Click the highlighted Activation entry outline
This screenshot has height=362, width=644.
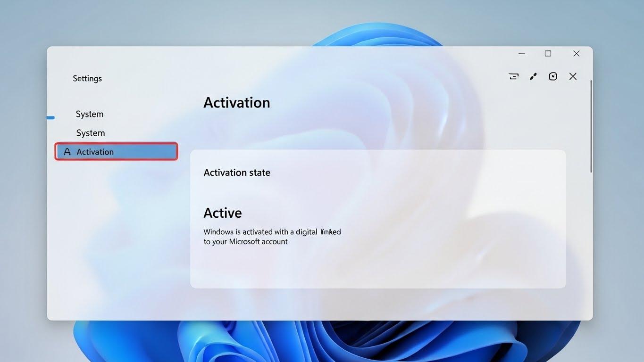click(x=116, y=151)
